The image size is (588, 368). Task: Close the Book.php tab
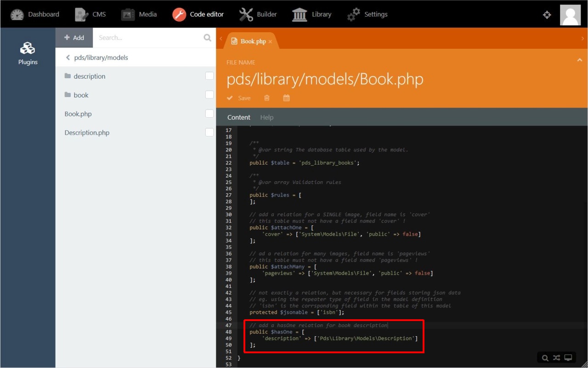270,42
